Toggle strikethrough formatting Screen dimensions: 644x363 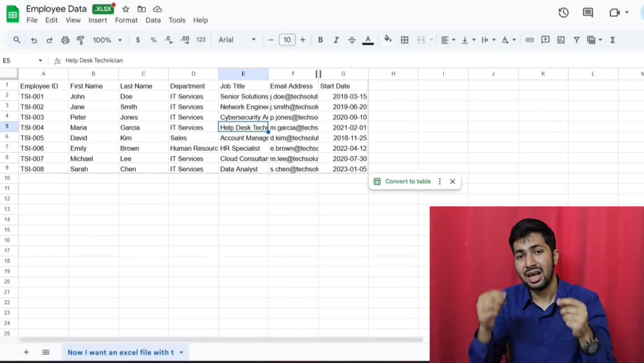pyautogui.click(x=352, y=40)
